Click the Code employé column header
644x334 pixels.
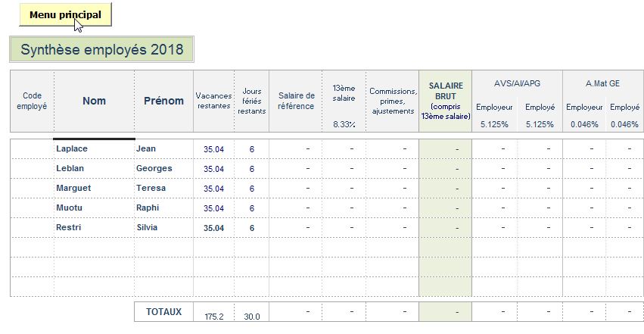[32, 101]
